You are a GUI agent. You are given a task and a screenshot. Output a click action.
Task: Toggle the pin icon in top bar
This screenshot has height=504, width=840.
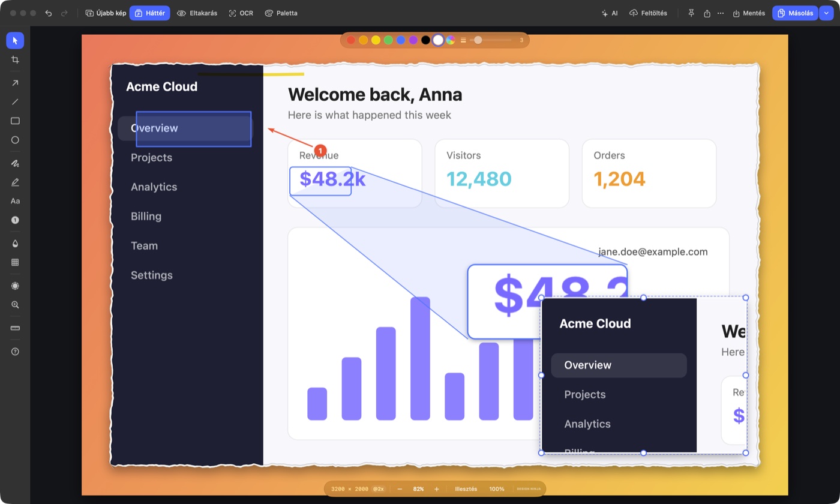(x=691, y=13)
